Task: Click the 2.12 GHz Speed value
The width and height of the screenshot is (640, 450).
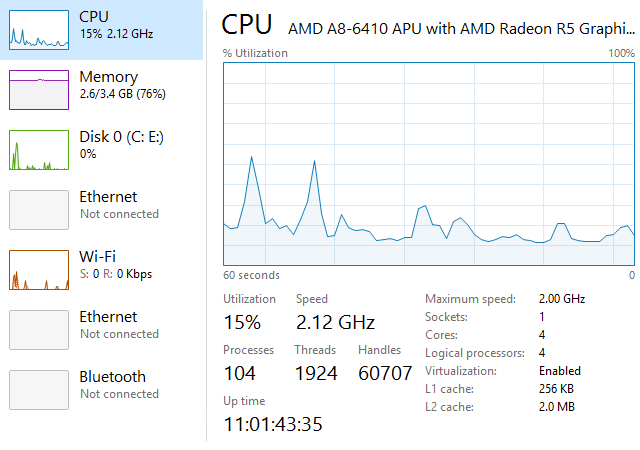Action: click(x=335, y=322)
